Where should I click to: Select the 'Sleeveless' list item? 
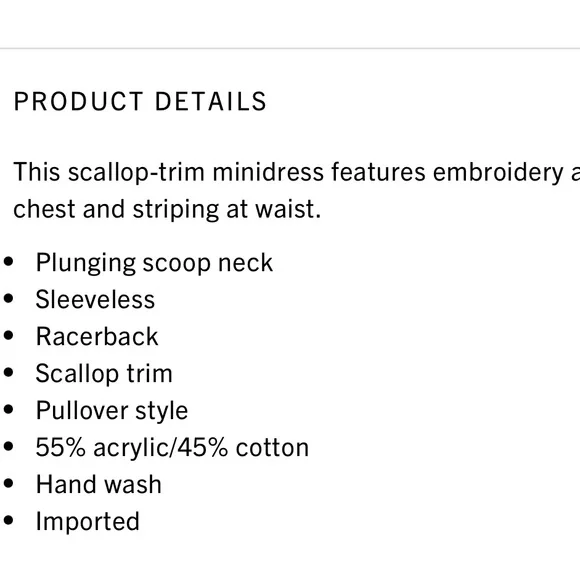click(95, 299)
